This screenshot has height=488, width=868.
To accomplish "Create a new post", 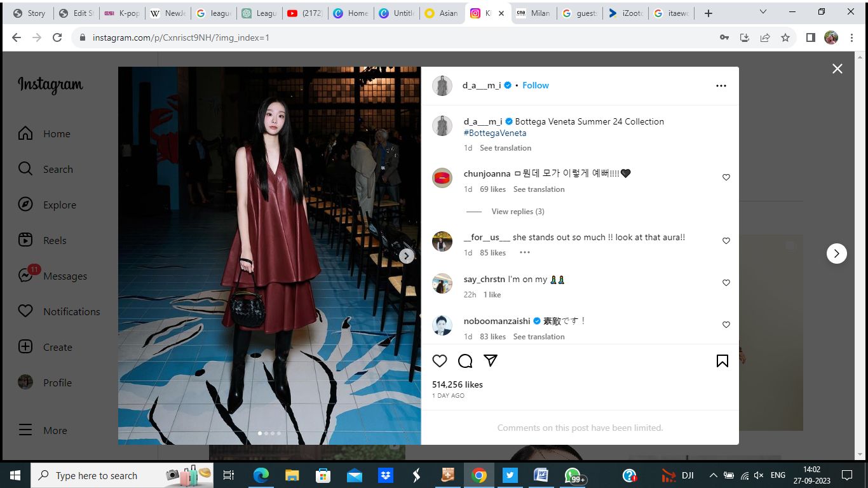I will coord(45,347).
